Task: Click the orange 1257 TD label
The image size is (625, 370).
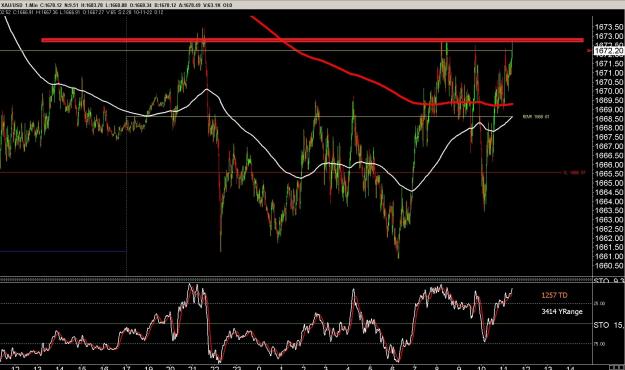Action: click(554, 295)
